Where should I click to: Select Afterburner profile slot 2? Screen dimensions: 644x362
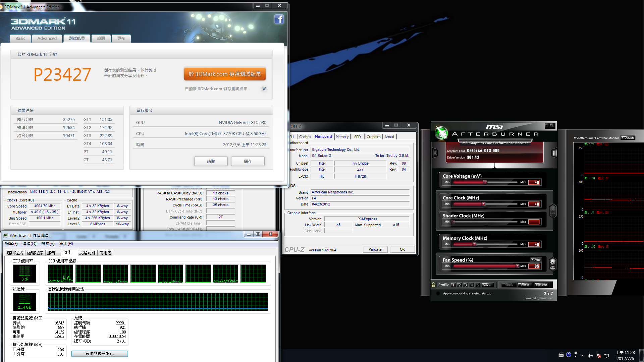click(459, 285)
